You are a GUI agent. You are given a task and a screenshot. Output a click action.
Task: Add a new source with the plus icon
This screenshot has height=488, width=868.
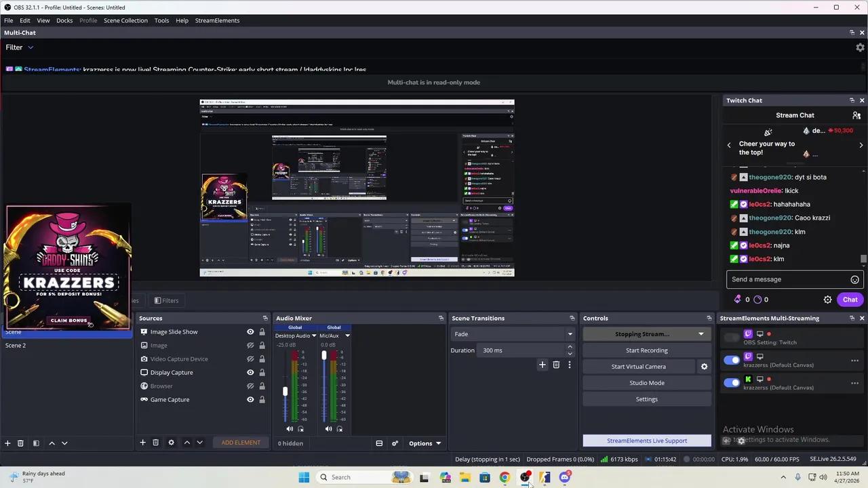(x=142, y=443)
